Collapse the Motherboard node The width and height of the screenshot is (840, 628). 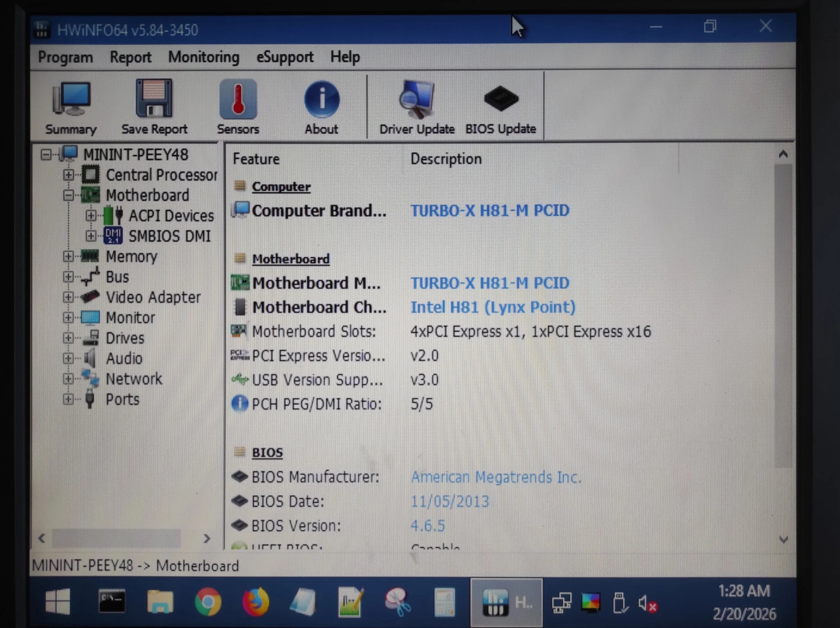coord(68,195)
